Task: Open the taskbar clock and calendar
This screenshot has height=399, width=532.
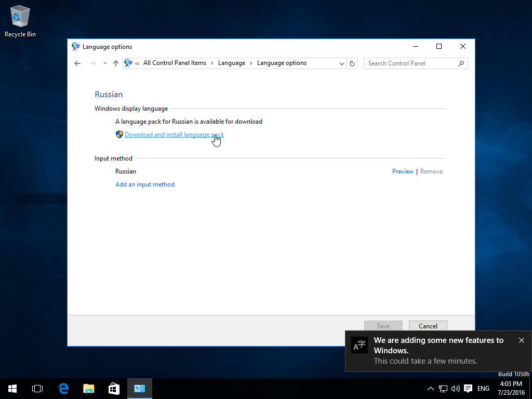Action: 511,389
